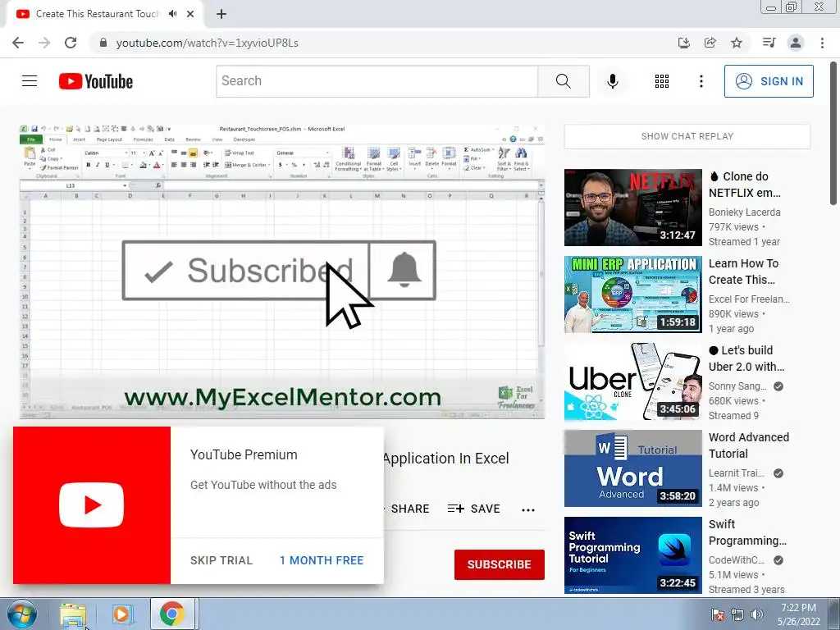Open the network tray icon
The height and width of the screenshot is (630, 840).
coord(737,614)
